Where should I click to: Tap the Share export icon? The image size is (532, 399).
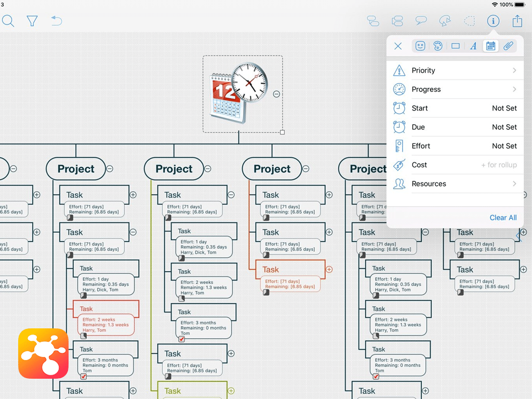point(517,21)
